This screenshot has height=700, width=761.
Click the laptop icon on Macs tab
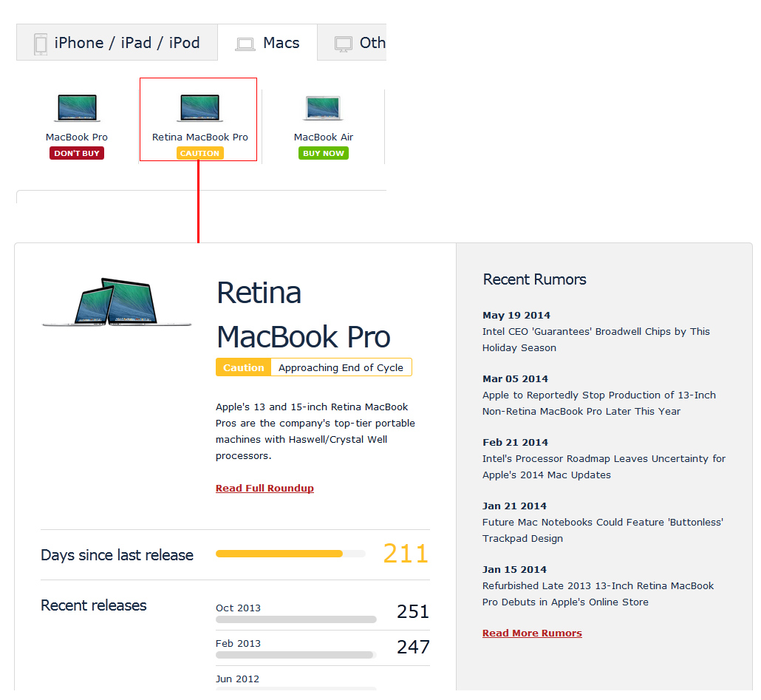pos(245,44)
